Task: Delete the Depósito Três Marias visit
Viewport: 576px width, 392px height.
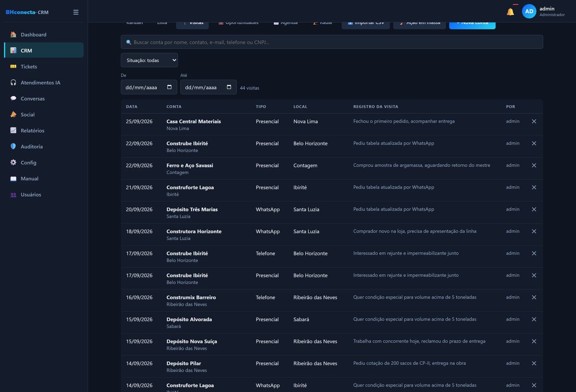Action: (x=534, y=209)
